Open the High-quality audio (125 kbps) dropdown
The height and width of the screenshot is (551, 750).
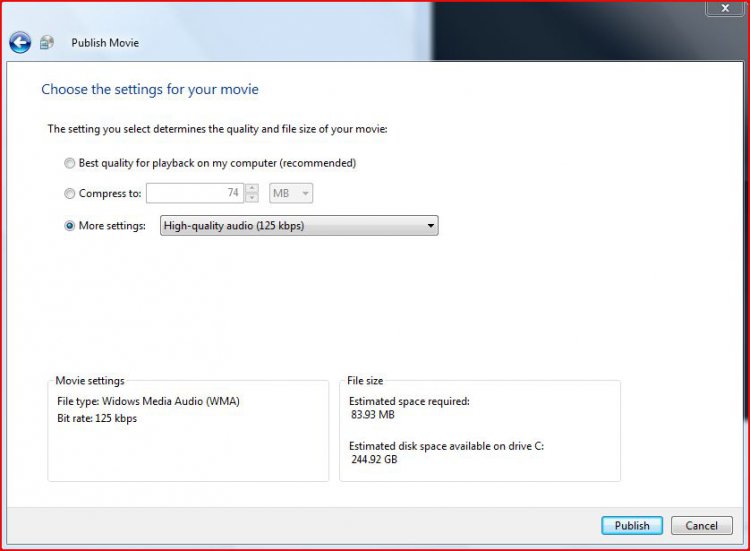[x=299, y=225]
